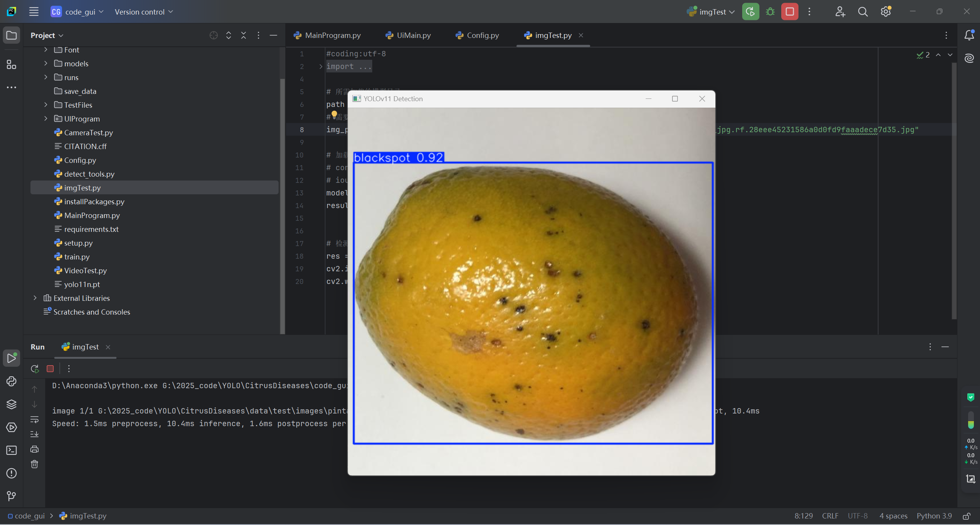Expand the models folder
The image size is (980, 525).
click(46, 63)
